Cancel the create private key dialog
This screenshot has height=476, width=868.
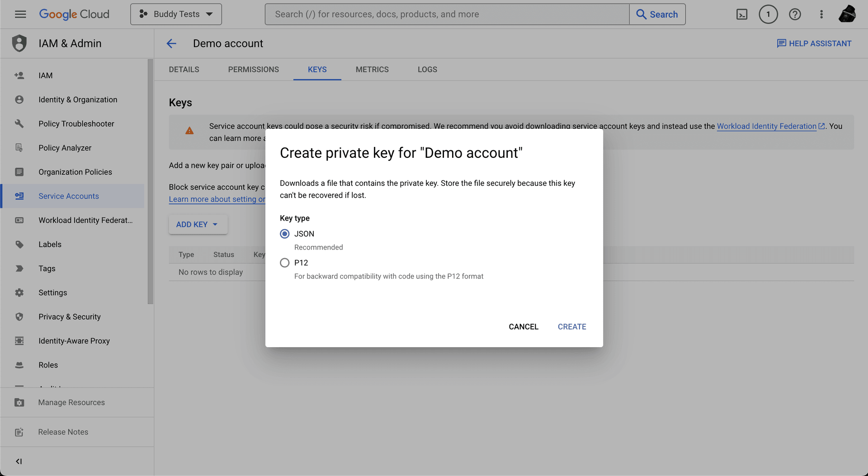(x=523, y=327)
